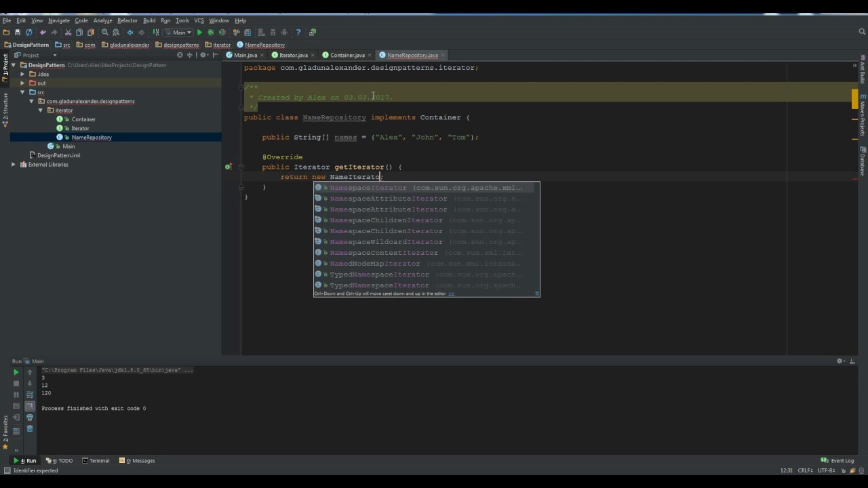Screen dimensions: 868x488
Task: Open the Refactor menu
Action: 127,20
